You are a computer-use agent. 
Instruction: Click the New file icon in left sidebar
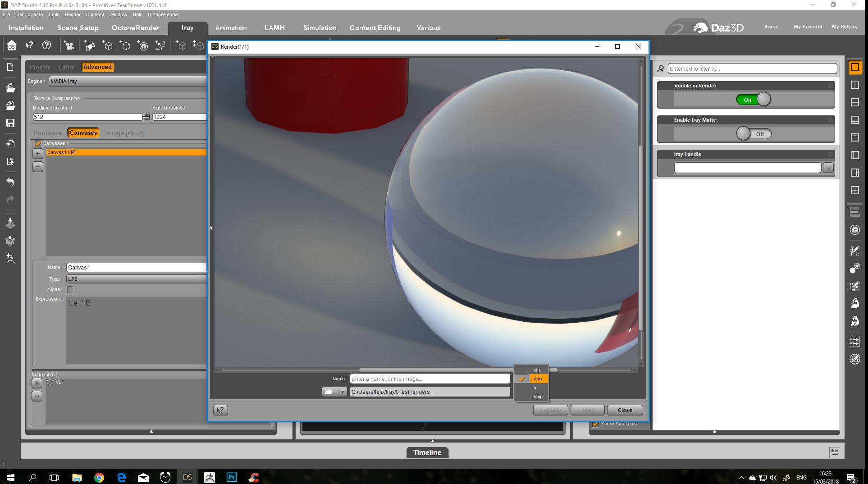[10, 67]
